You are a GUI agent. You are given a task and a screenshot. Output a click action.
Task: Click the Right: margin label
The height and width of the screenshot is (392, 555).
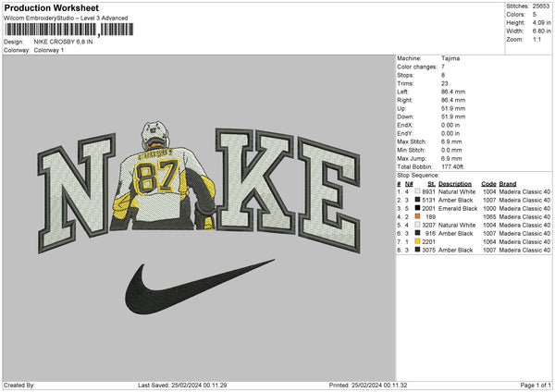coord(404,100)
